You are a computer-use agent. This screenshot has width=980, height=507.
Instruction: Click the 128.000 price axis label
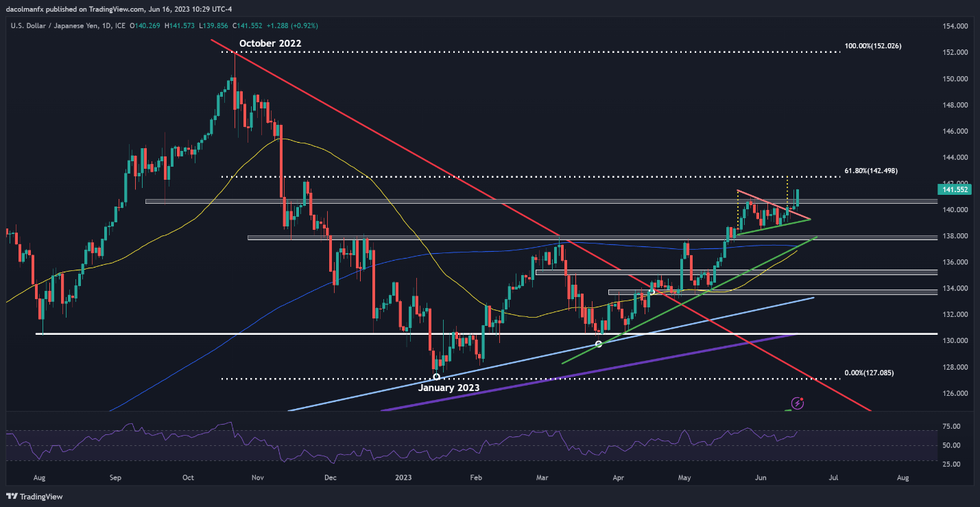(x=954, y=367)
